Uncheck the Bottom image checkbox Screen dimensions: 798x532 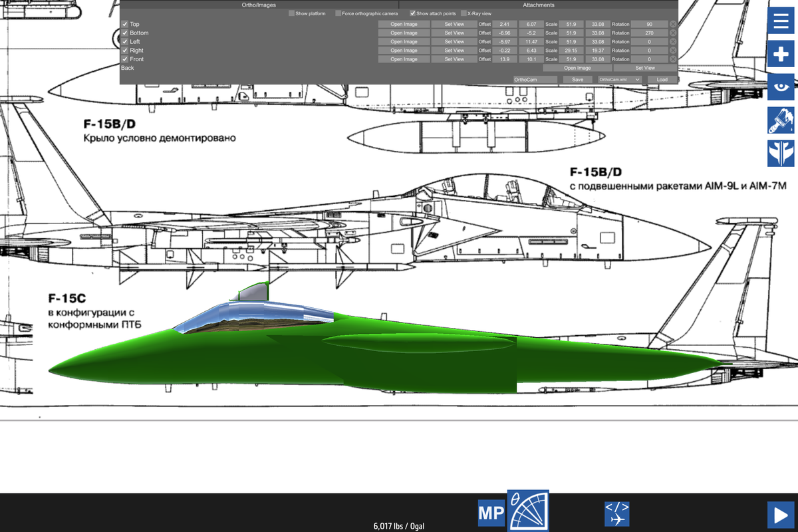coord(124,33)
